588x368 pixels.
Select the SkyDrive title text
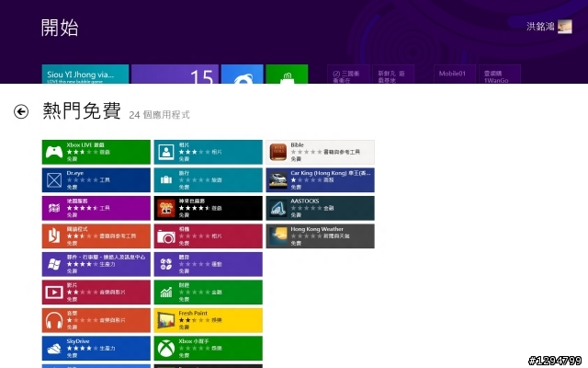(x=78, y=341)
